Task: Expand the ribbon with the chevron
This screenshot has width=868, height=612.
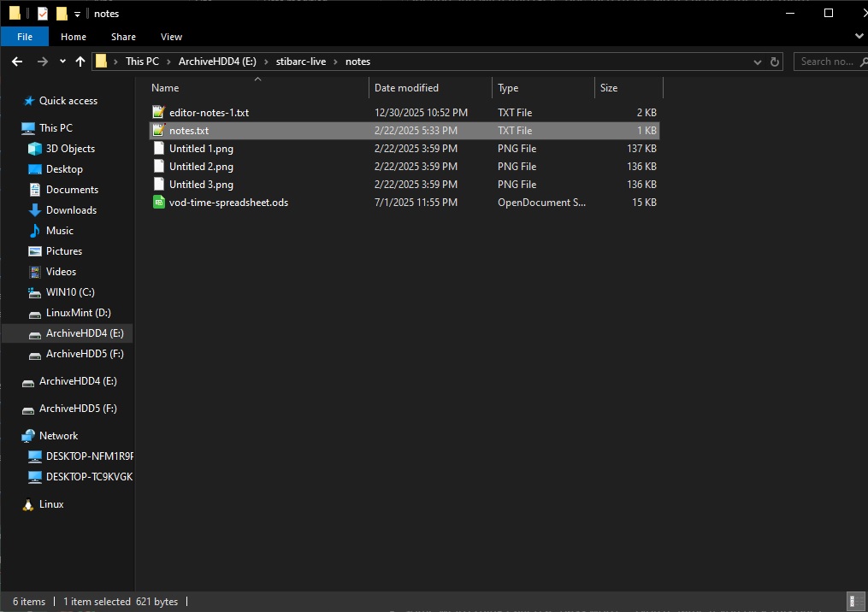Action: pyautogui.click(x=859, y=37)
